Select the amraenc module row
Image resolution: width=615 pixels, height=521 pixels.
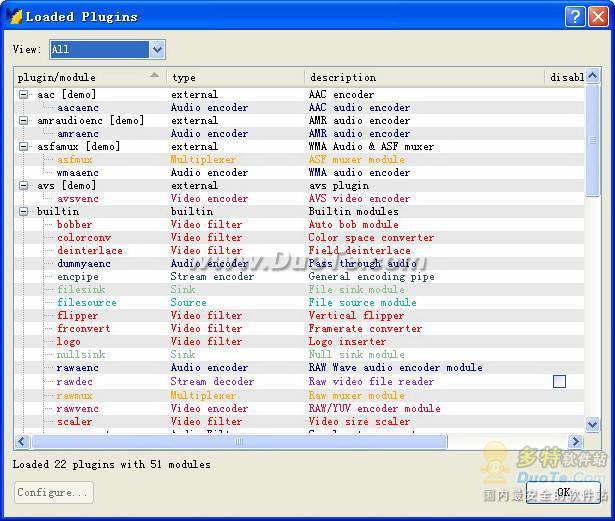[x=299, y=133]
